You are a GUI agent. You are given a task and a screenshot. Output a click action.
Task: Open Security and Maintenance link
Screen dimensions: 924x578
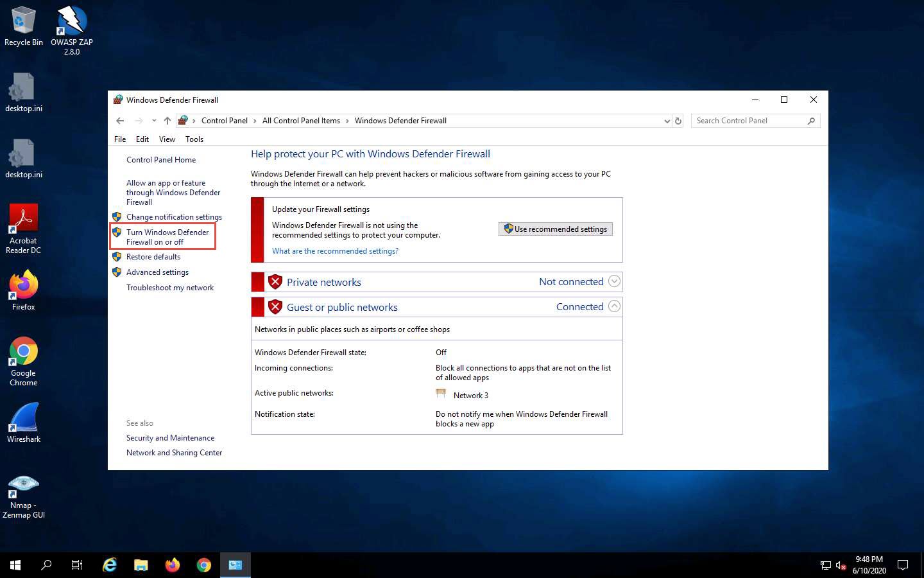[170, 438]
